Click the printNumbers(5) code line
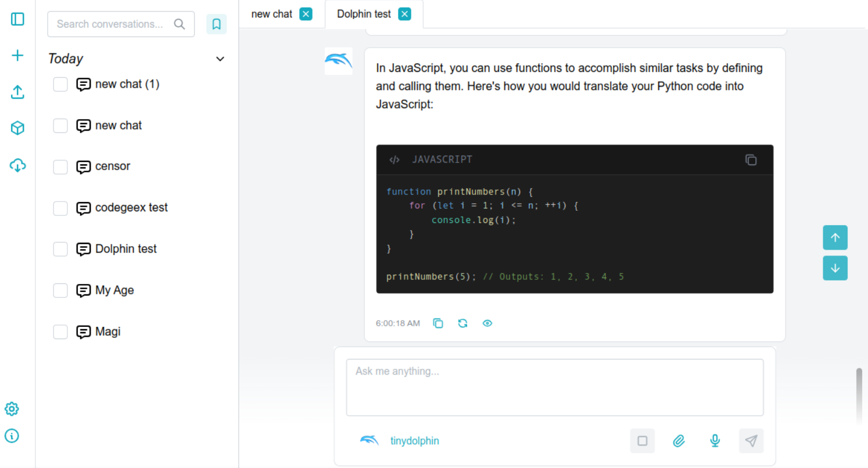Screen dimensions: 868x468 (505, 276)
